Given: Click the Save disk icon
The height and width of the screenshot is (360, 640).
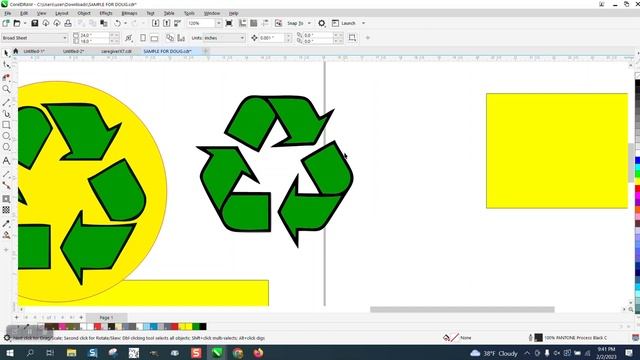Looking at the screenshot, I should click(x=35, y=23).
